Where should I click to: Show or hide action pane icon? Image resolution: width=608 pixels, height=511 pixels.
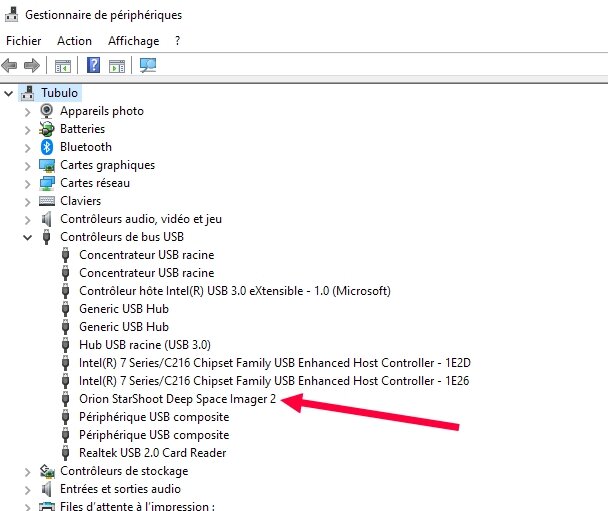tap(117, 66)
